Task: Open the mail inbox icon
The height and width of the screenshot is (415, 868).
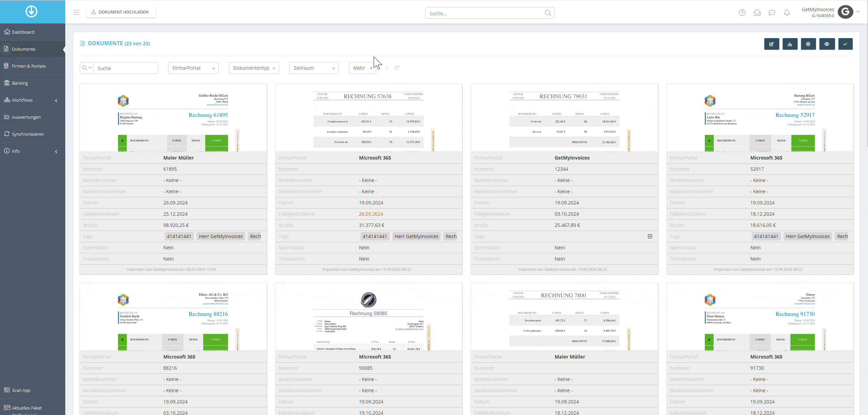Action: click(x=757, y=13)
